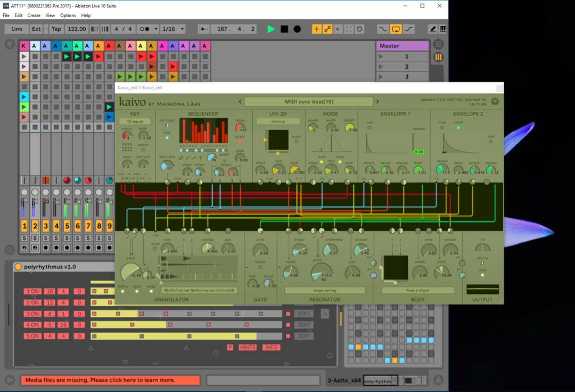Toggle track 1 activator button
The width and height of the screenshot is (575, 392).
(24, 226)
